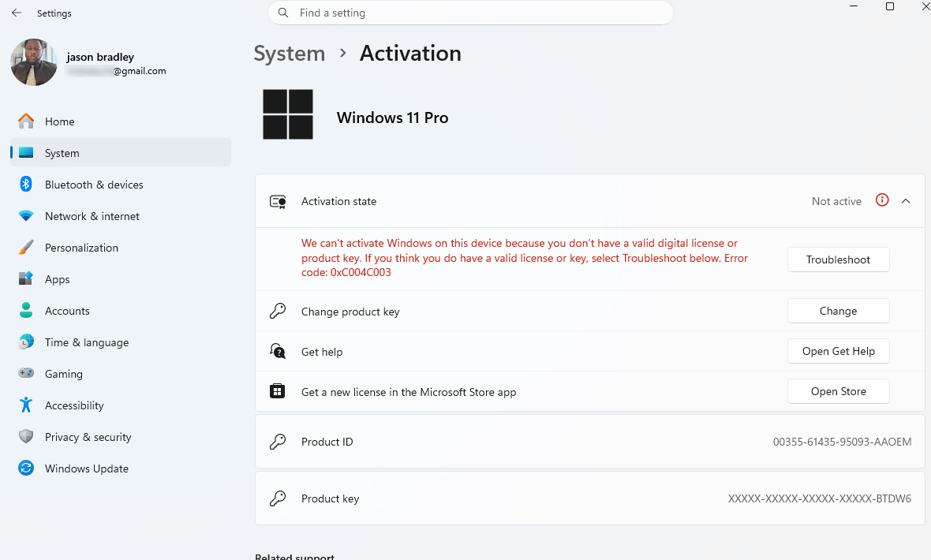931x560 pixels.
Task: Click the Change product key button
Action: pos(839,311)
